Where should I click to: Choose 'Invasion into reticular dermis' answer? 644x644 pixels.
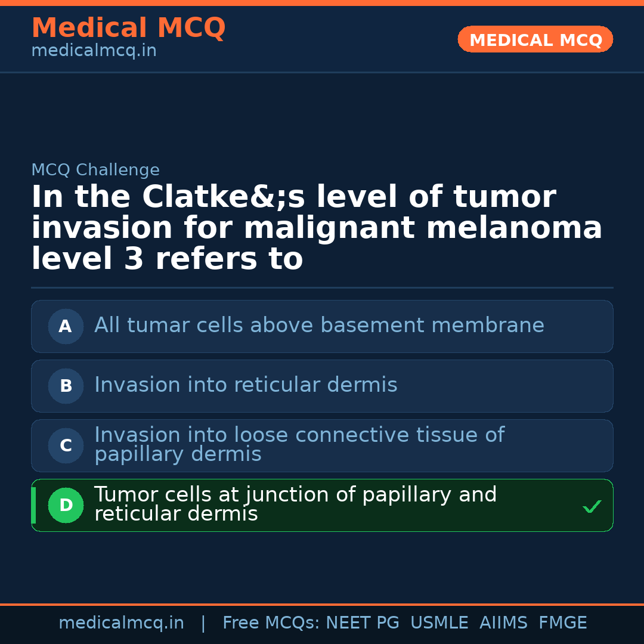click(x=246, y=385)
